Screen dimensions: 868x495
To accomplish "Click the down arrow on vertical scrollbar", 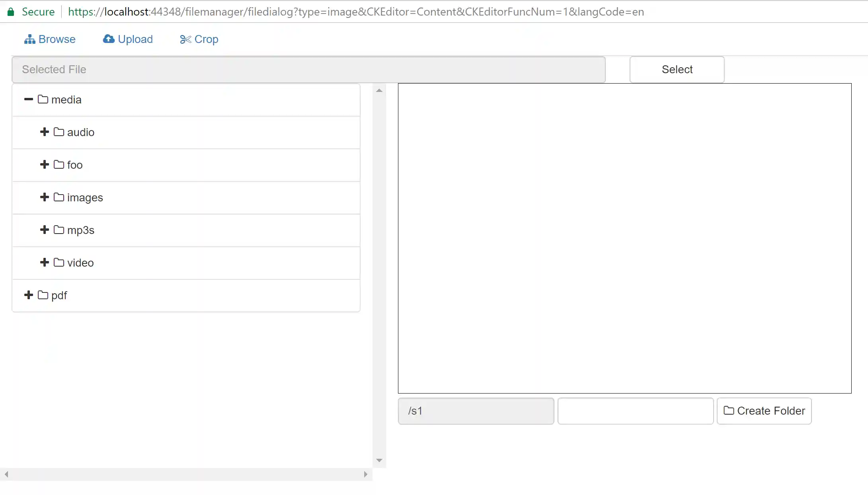I will click(379, 460).
